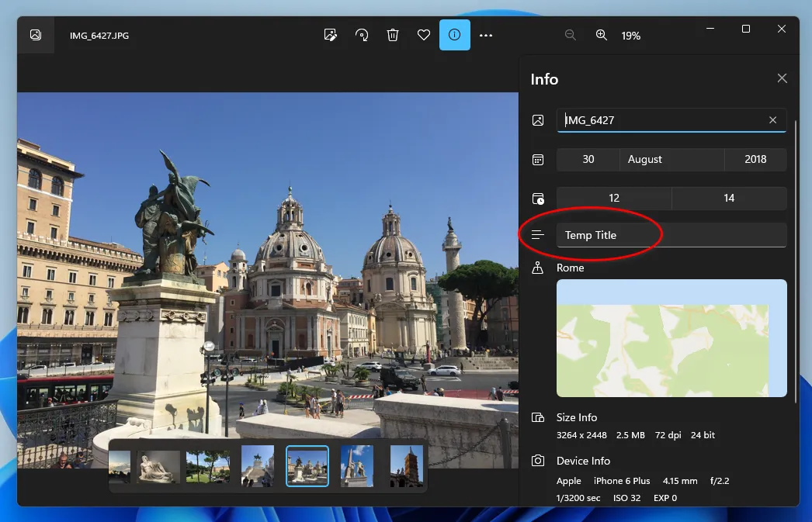This screenshot has width=812, height=522.
Task: Add photo to favorites with heart icon
Action: click(424, 35)
